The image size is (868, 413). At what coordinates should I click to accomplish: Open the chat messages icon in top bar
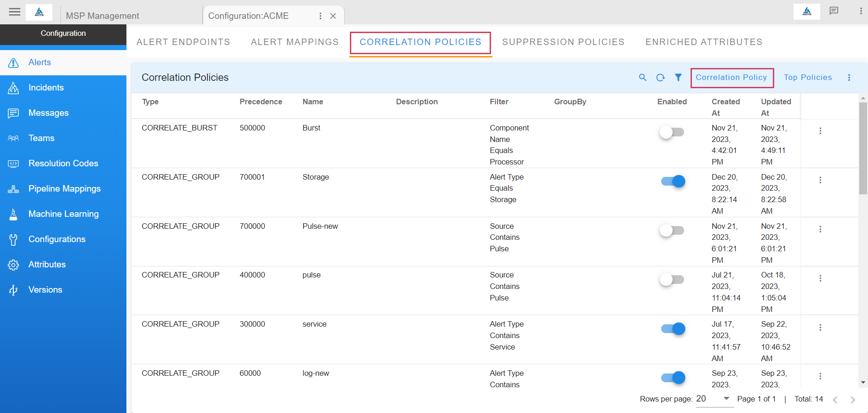point(834,11)
